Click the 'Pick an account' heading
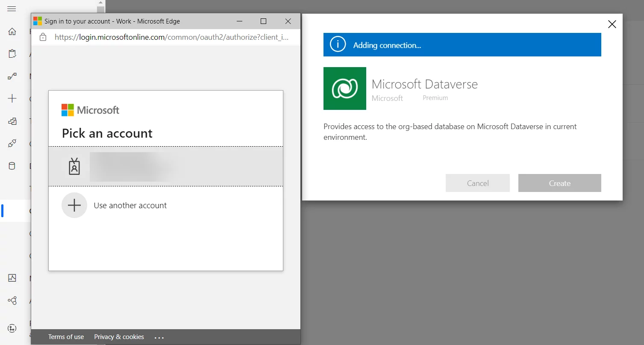Image resolution: width=644 pixels, height=345 pixels. point(107,133)
